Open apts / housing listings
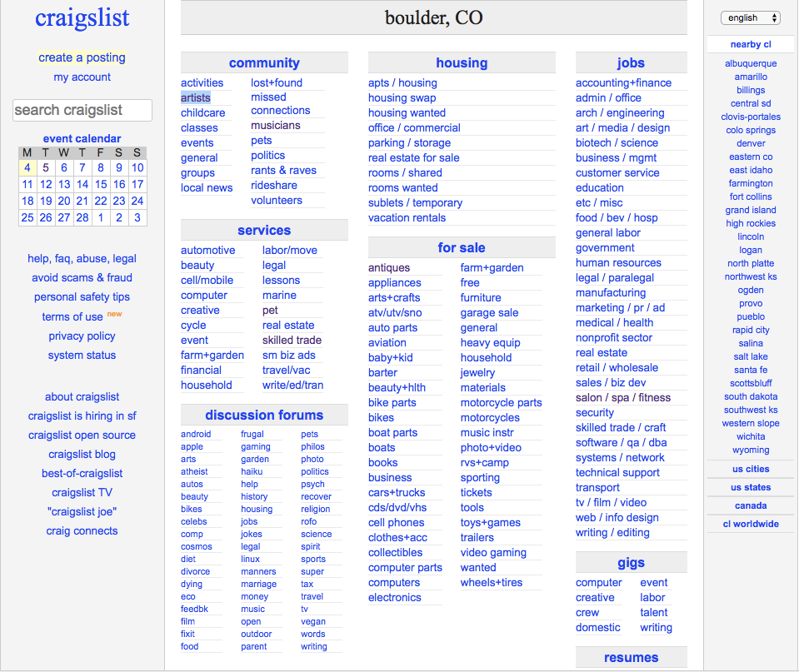 pyautogui.click(x=402, y=82)
